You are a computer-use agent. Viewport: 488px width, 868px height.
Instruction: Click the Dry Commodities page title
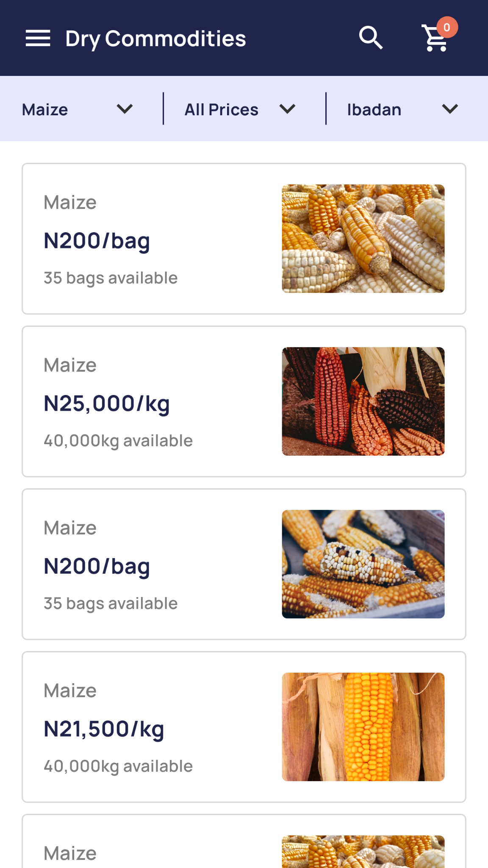click(155, 39)
